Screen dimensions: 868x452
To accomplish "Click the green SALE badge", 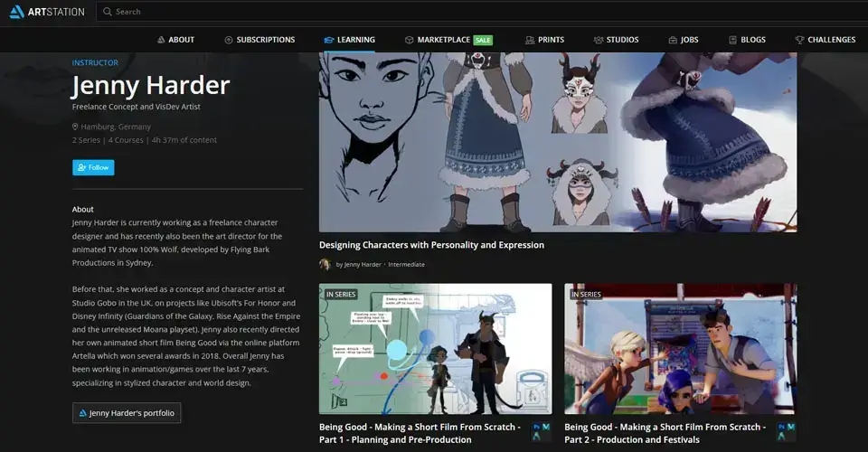I will (x=483, y=41).
